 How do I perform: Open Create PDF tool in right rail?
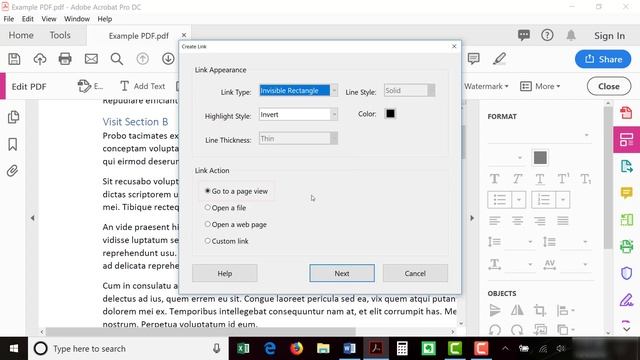point(626,112)
